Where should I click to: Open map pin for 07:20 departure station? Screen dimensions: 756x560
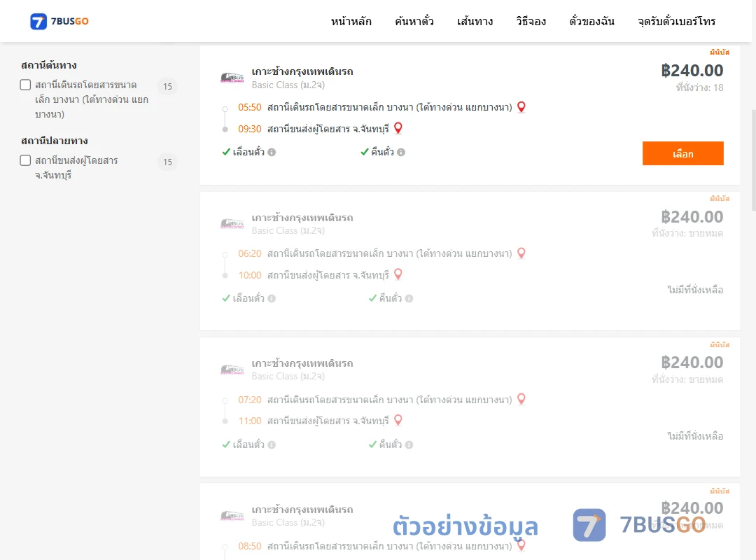point(521,400)
